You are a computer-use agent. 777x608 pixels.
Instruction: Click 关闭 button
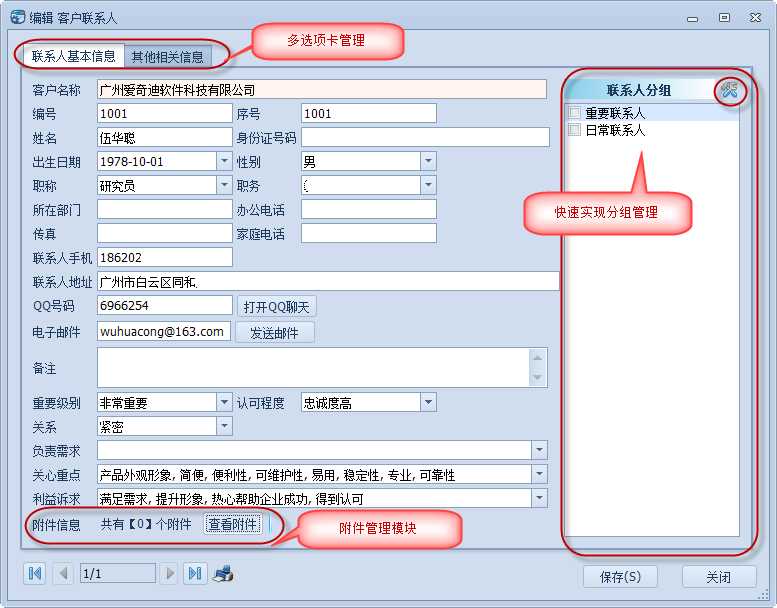[719, 577]
